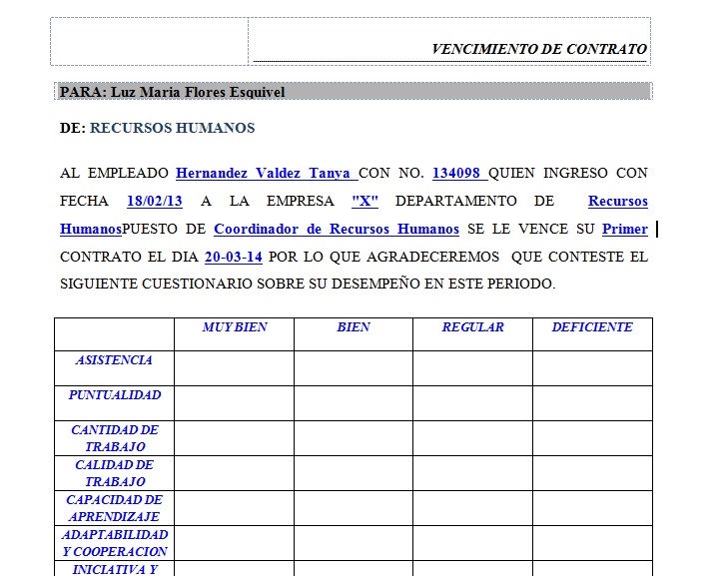The width and height of the screenshot is (728, 576).
Task: Click the SIGUIENTE CUESTIONARIO SOBRE SU DESEMPEÑO sentence
Action: (x=308, y=284)
